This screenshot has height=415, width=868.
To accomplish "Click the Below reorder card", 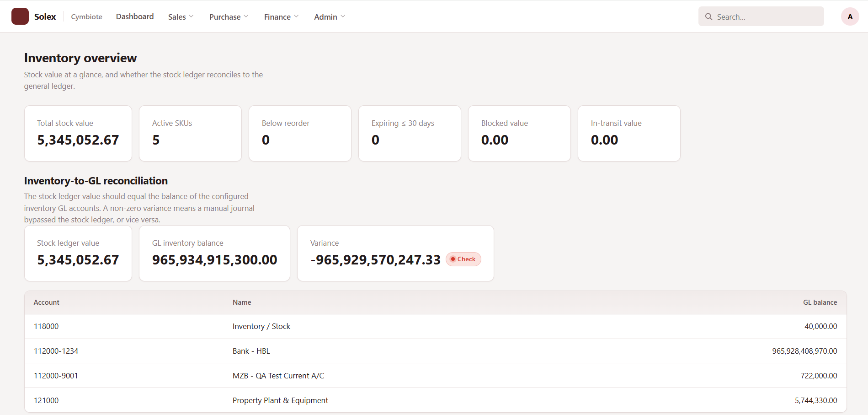I will coord(300,133).
